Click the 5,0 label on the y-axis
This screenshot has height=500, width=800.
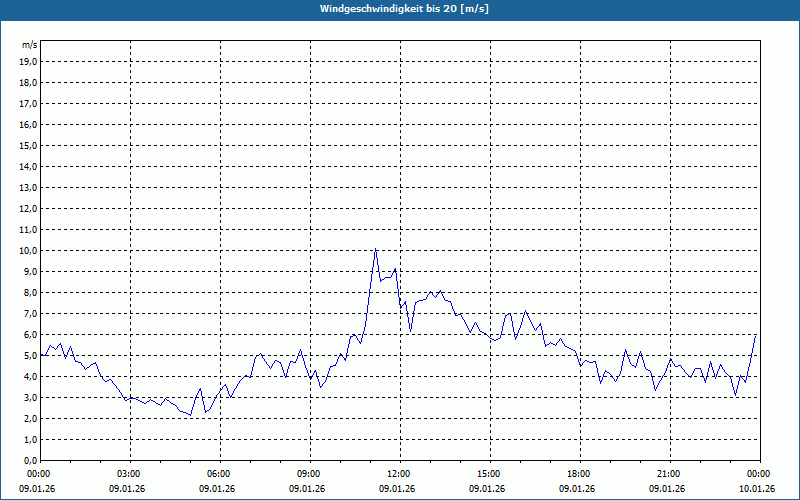click(x=29, y=355)
